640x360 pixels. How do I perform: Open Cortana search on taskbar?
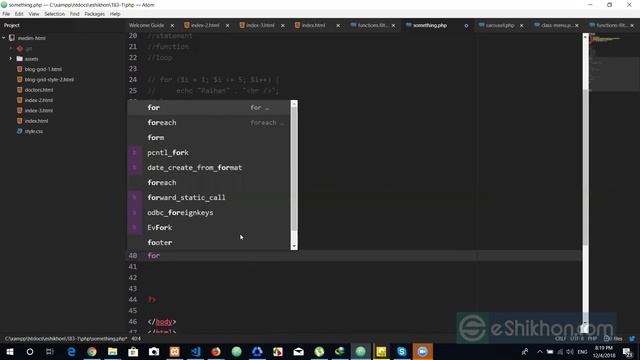pos(30,352)
